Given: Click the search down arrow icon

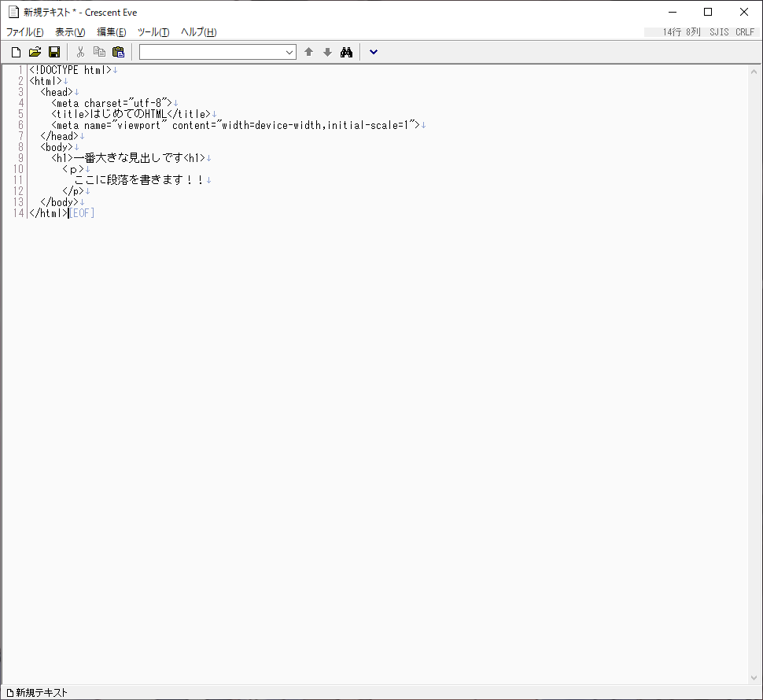Looking at the screenshot, I should pyautogui.click(x=327, y=52).
